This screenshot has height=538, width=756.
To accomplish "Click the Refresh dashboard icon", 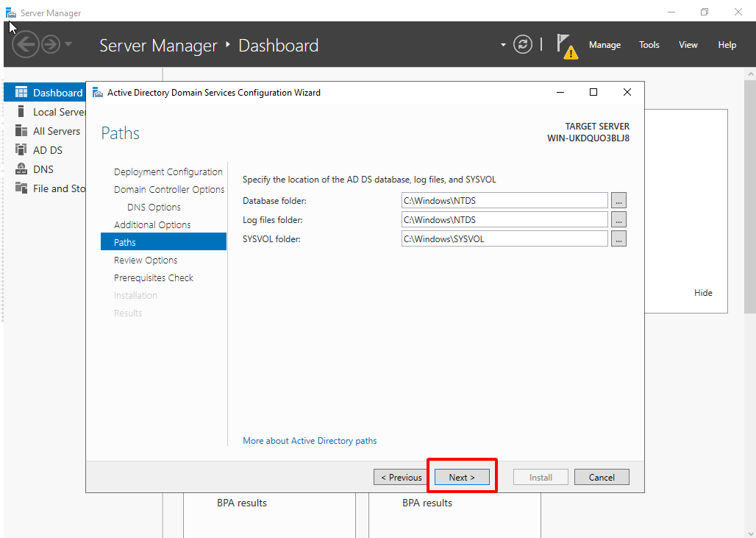I will [x=522, y=45].
